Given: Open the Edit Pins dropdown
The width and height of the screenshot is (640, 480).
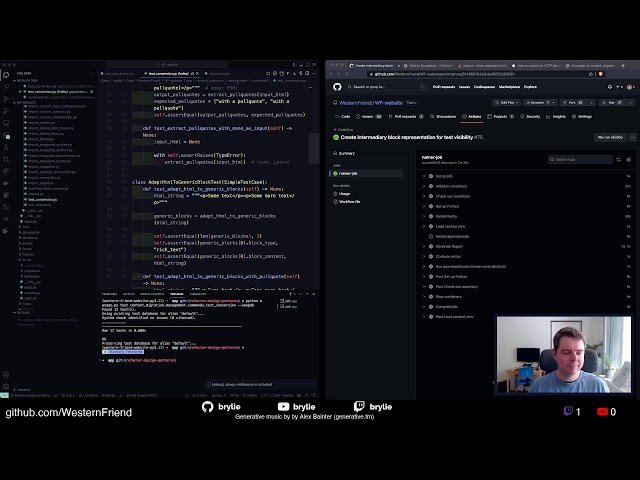Looking at the screenshot, I should [508, 102].
